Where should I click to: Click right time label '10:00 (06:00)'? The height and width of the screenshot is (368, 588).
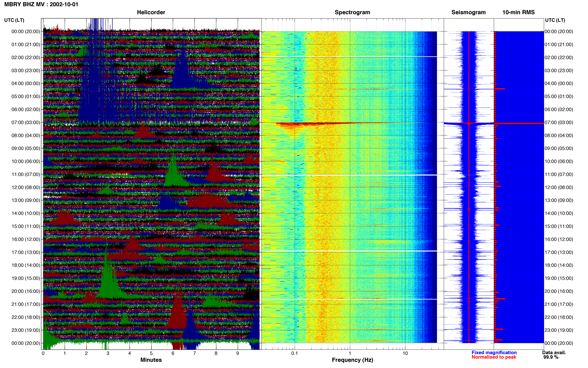[x=559, y=161]
